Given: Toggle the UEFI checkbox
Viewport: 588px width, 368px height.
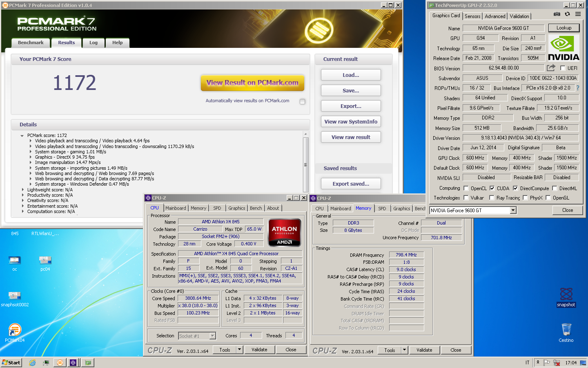Looking at the screenshot, I should [x=563, y=68].
